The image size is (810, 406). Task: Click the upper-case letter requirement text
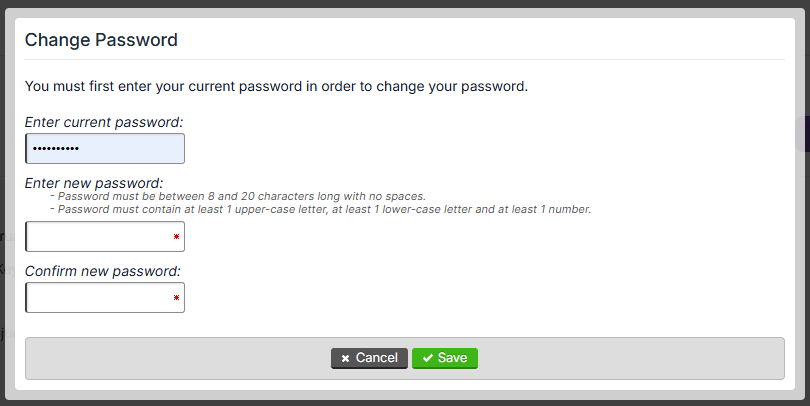pos(324,209)
